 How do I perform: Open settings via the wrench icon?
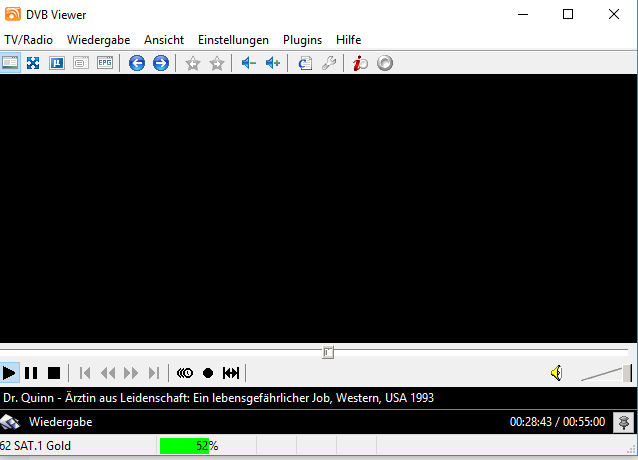pos(329,63)
